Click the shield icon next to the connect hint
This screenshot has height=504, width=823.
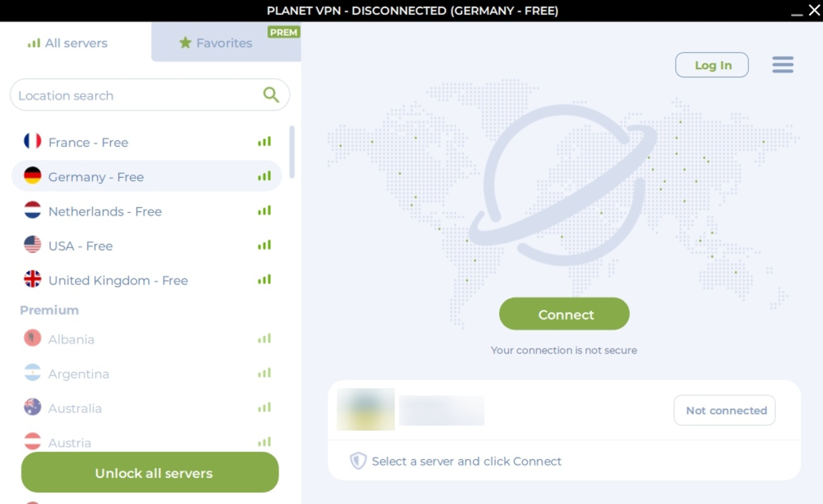359,461
